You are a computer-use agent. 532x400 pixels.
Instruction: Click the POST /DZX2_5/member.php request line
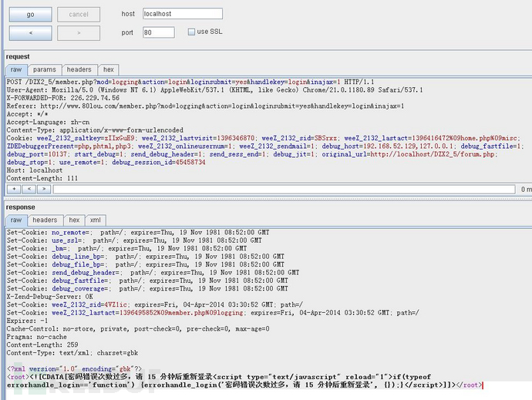click(x=190, y=82)
